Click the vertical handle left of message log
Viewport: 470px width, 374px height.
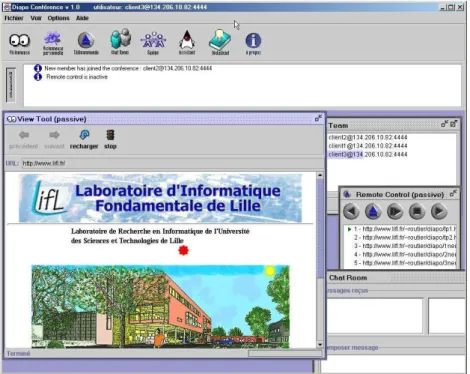[x=11, y=85]
